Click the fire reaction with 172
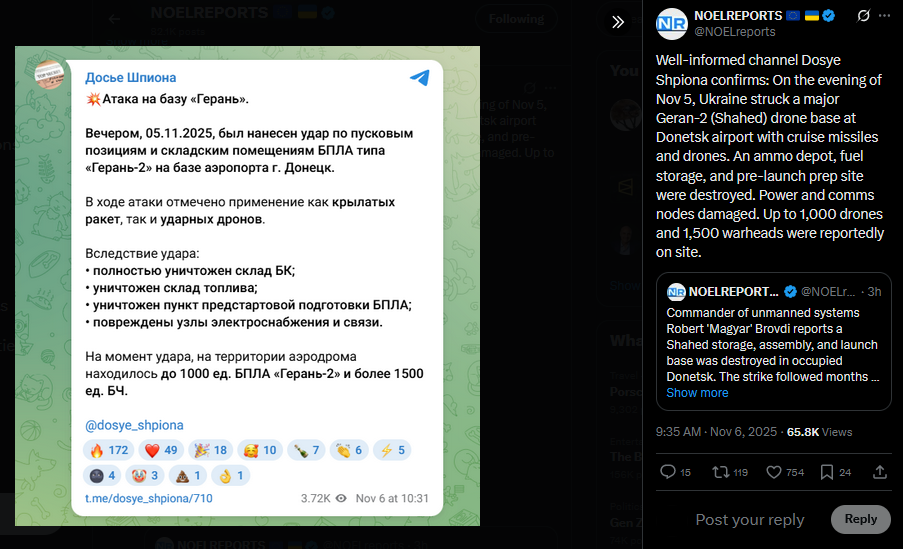The height and width of the screenshot is (549, 903). pyautogui.click(x=109, y=450)
